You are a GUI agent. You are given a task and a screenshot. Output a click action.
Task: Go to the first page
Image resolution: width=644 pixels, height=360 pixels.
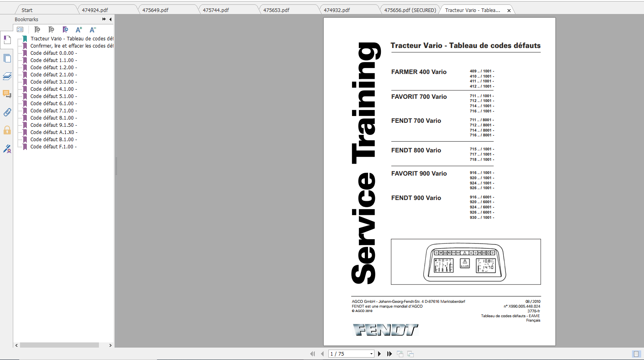coord(313,354)
